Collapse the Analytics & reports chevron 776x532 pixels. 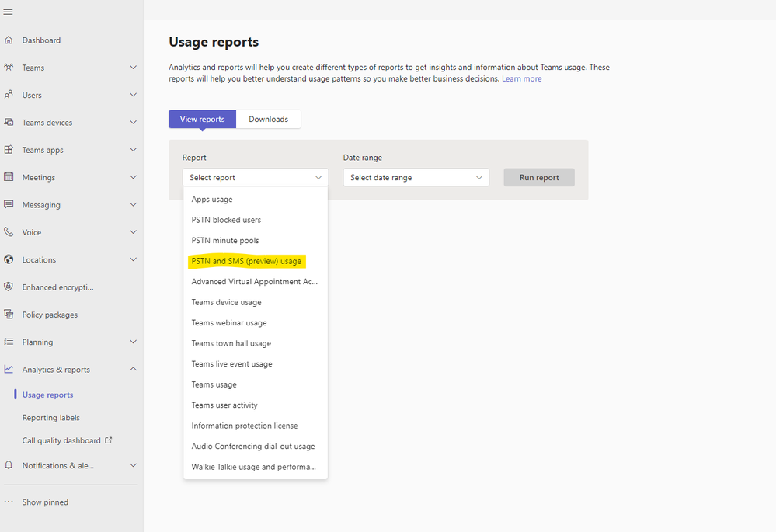pyautogui.click(x=133, y=369)
